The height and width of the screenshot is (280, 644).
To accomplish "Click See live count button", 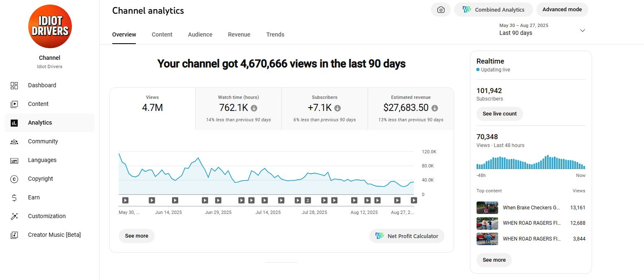I will pos(499,114).
